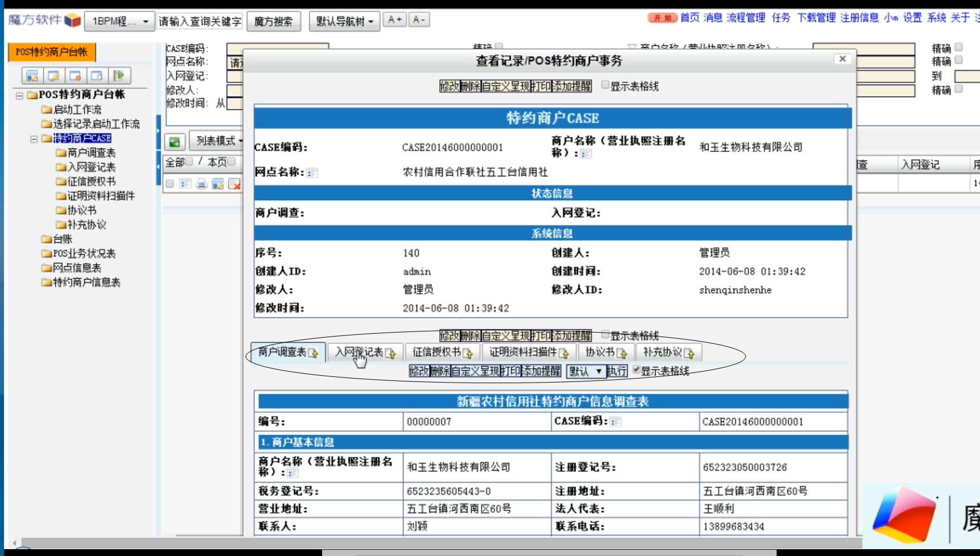Click the pop-out icon on the 协议书 tab

622,353
